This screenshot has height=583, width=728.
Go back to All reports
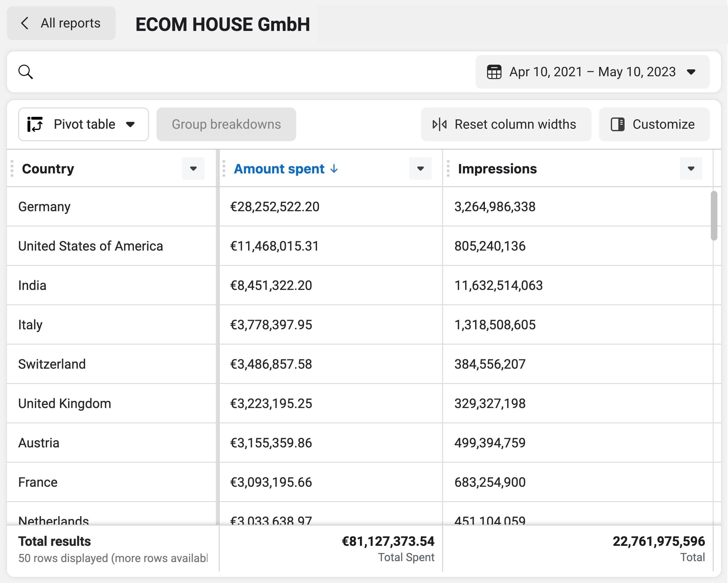61,23
